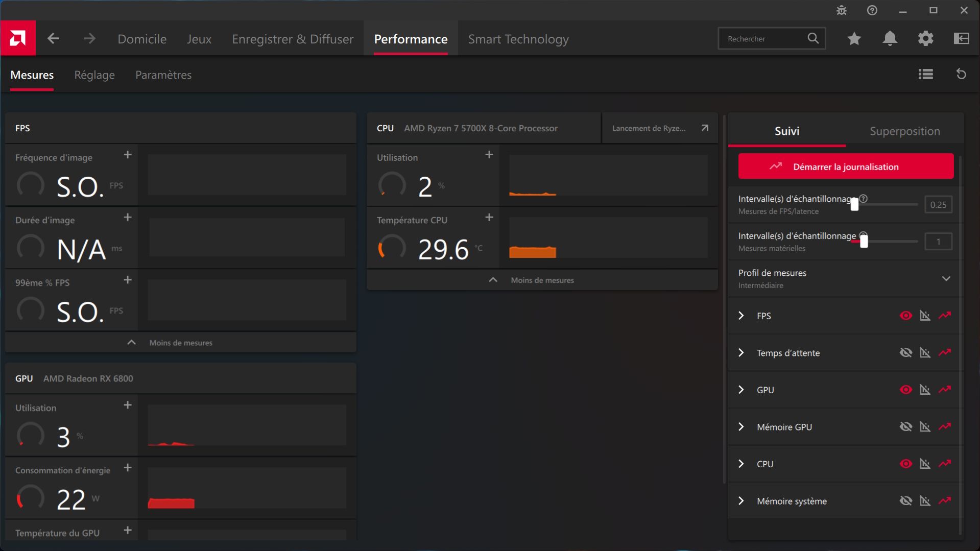Hide GPU with the eye toggle

click(x=906, y=390)
